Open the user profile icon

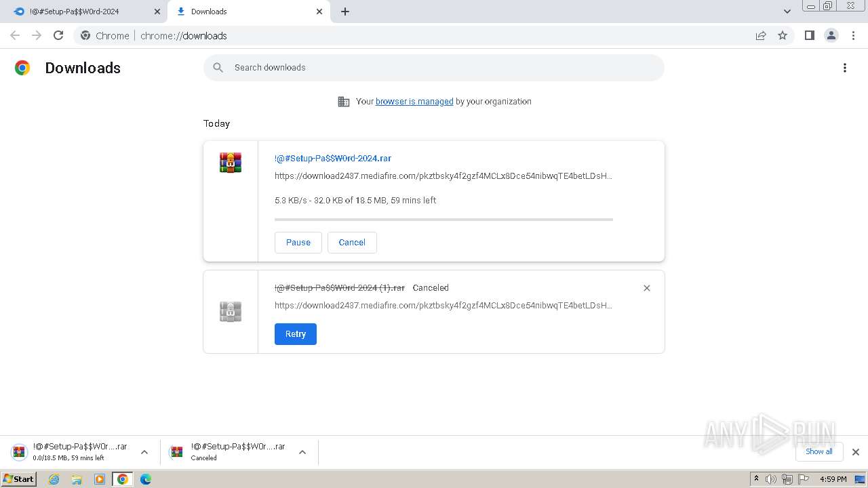coord(831,35)
